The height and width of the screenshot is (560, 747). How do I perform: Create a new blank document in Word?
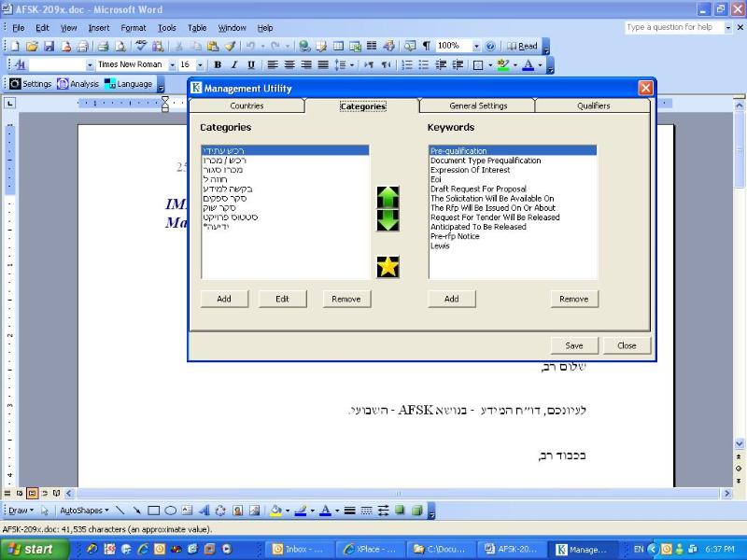pos(15,46)
